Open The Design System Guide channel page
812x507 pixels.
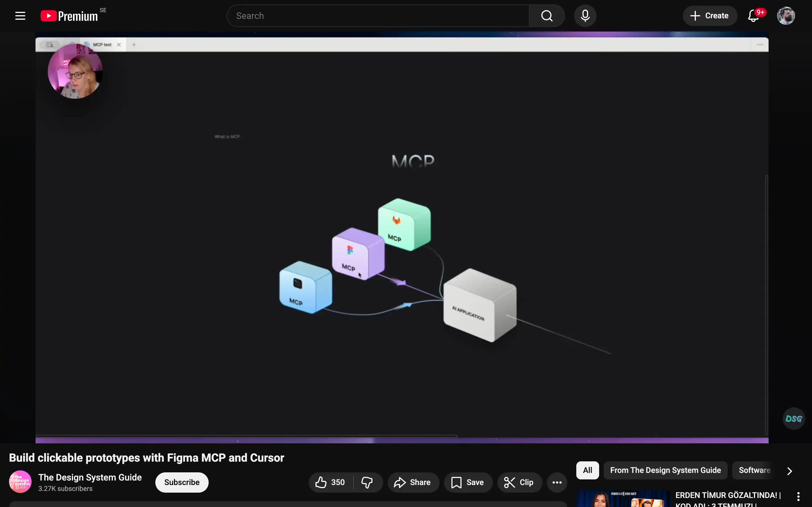coord(90,477)
